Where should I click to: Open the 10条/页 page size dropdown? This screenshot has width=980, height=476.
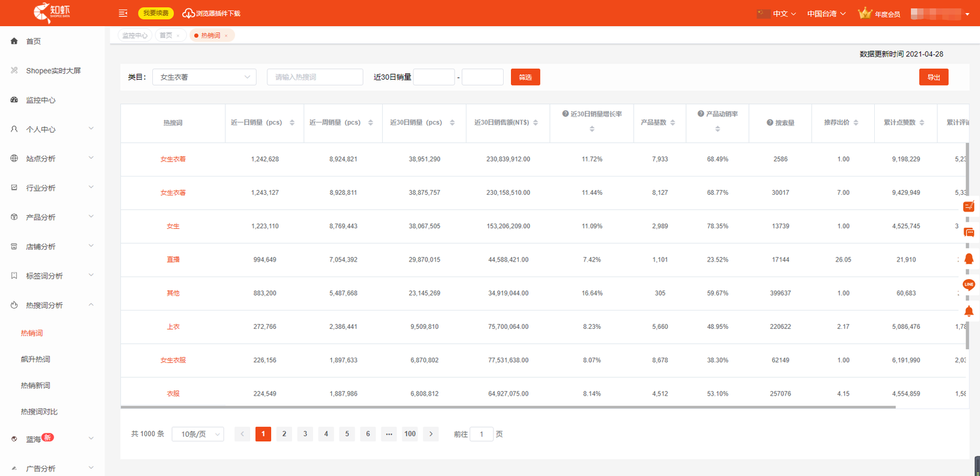tap(197, 434)
